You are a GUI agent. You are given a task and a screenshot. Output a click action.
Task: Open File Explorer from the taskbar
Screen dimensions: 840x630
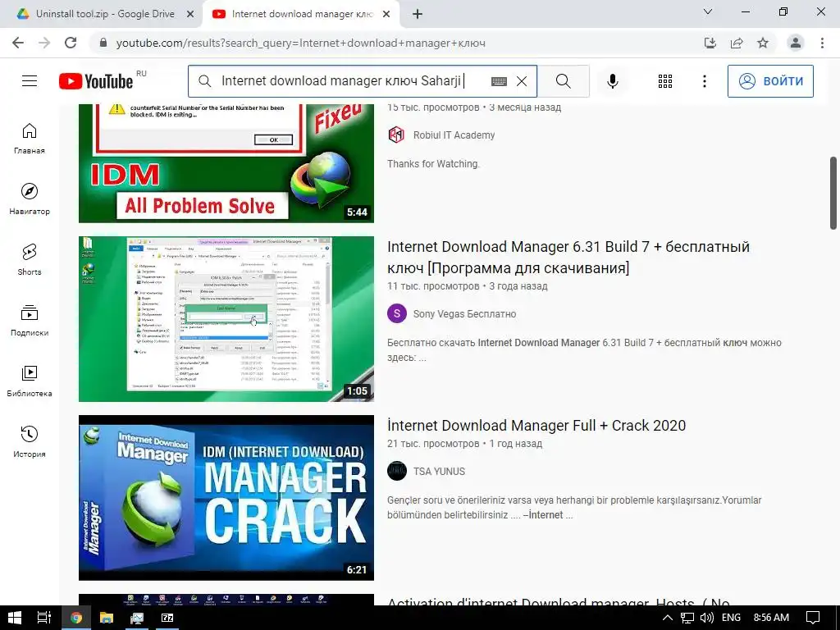[106, 618]
